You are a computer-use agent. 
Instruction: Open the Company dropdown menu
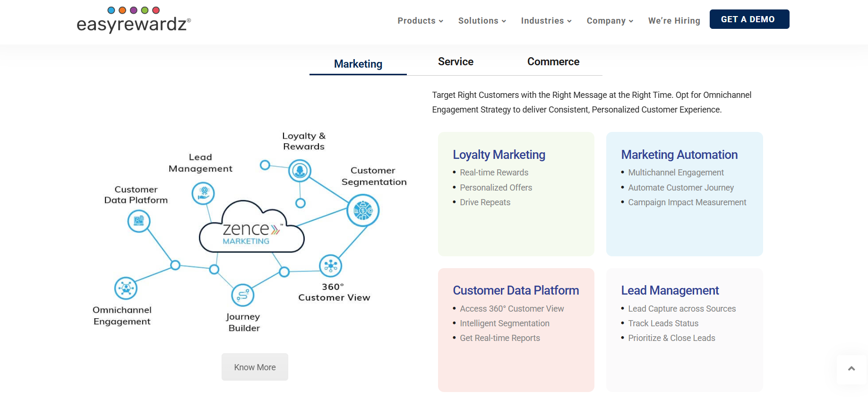[610, 21]
